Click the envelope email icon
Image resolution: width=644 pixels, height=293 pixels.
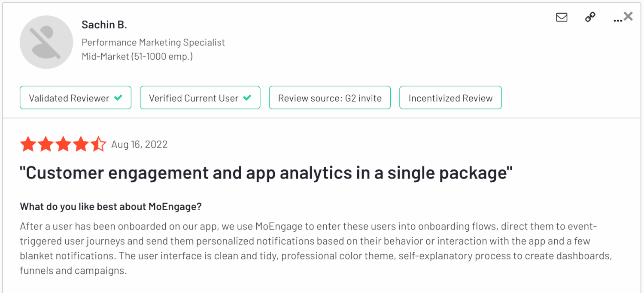(562, 17)
